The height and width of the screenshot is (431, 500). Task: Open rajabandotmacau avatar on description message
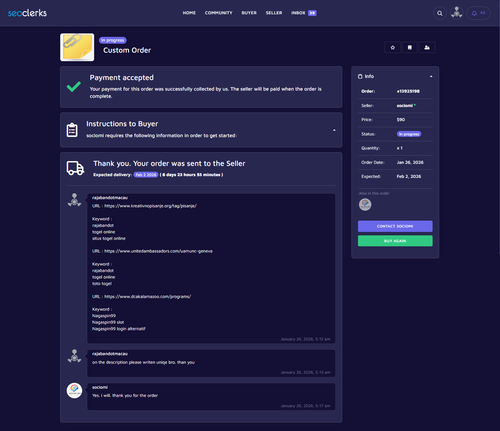[x=74, y=356]
